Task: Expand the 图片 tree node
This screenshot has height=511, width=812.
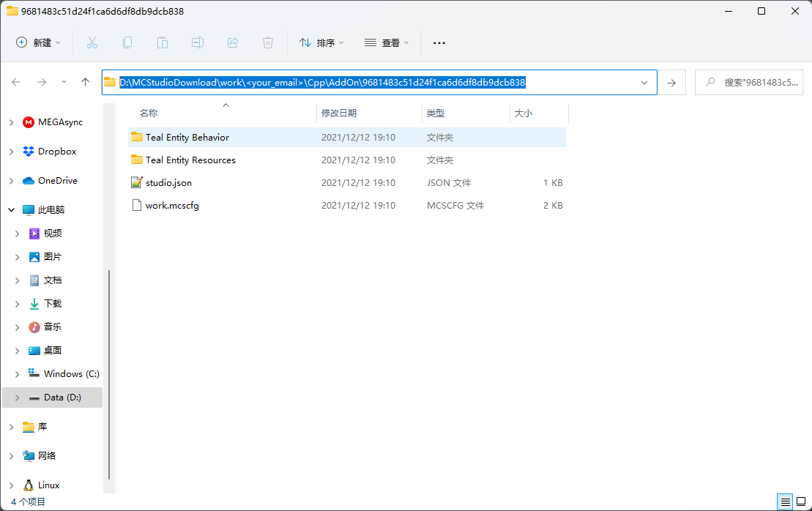Action: tap(17, 257)
